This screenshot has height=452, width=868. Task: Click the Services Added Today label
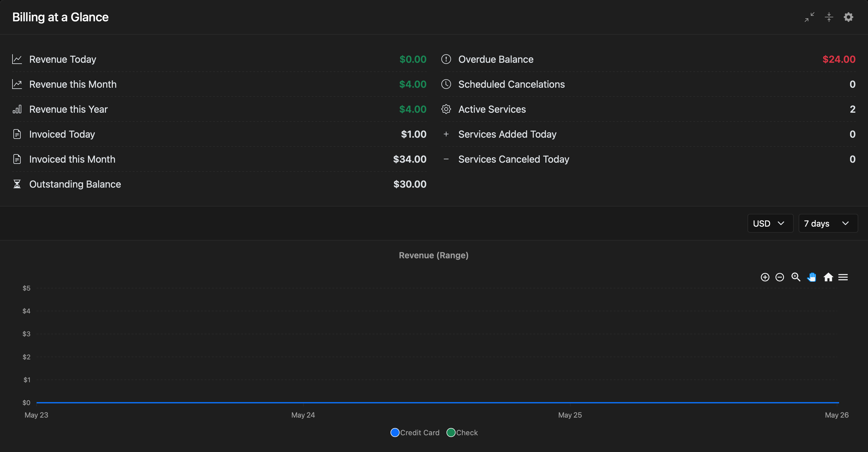[507, 134]
